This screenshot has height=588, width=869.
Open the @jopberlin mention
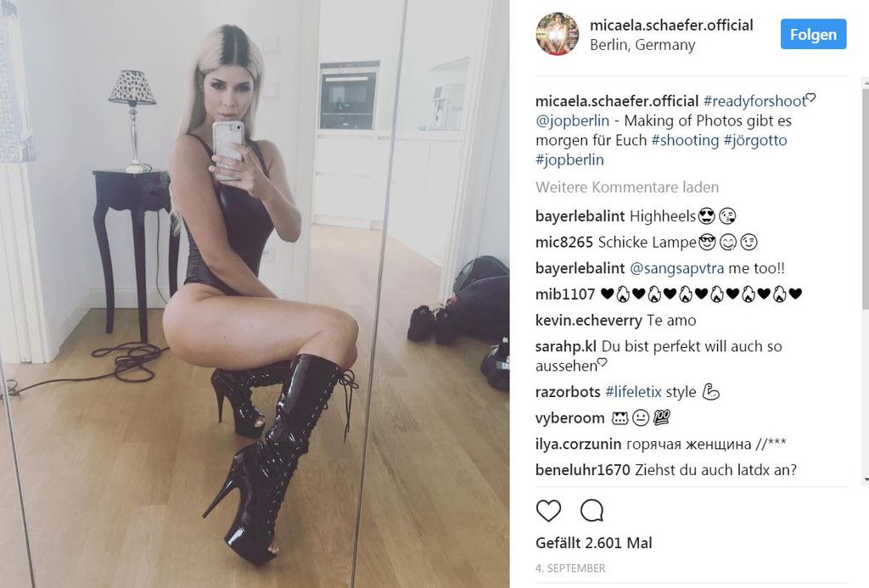tap(573, 120)
